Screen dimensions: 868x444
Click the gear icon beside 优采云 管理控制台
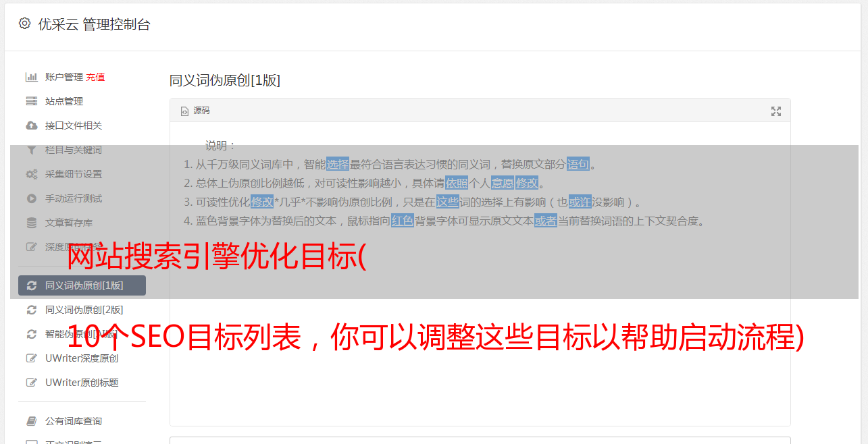pyautogui.click(x=24, y=24)
